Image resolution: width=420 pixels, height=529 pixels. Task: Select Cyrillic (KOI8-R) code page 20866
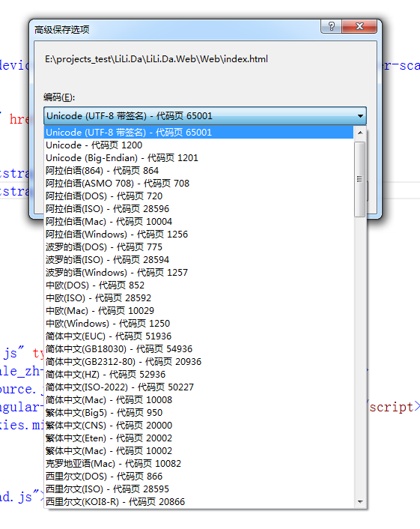(x=199, y=502)
